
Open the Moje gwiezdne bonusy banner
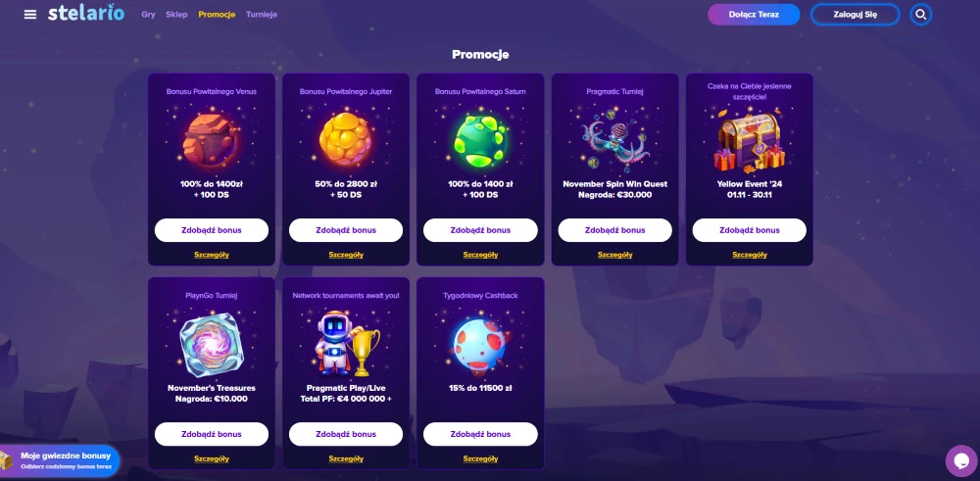coord(60,460)
